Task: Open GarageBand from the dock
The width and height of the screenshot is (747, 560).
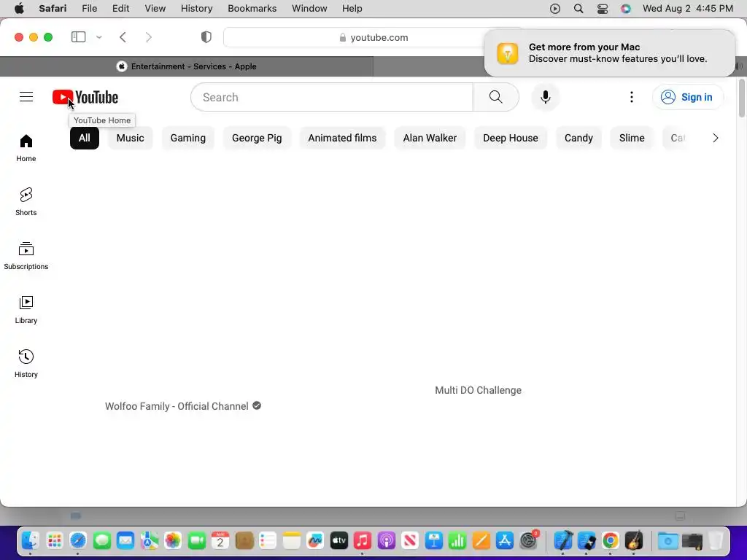Action: click(634, 541)
